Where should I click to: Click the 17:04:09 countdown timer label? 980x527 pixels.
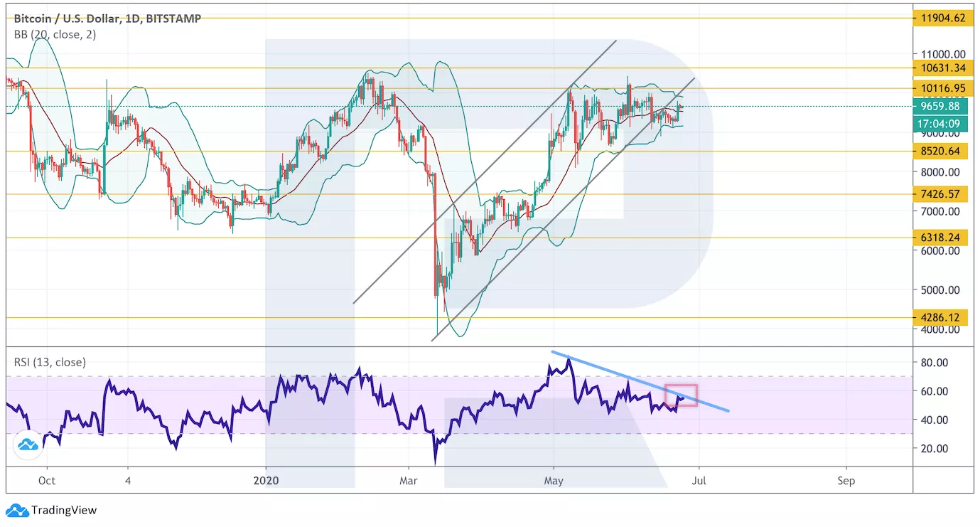(x=940, y=124)
